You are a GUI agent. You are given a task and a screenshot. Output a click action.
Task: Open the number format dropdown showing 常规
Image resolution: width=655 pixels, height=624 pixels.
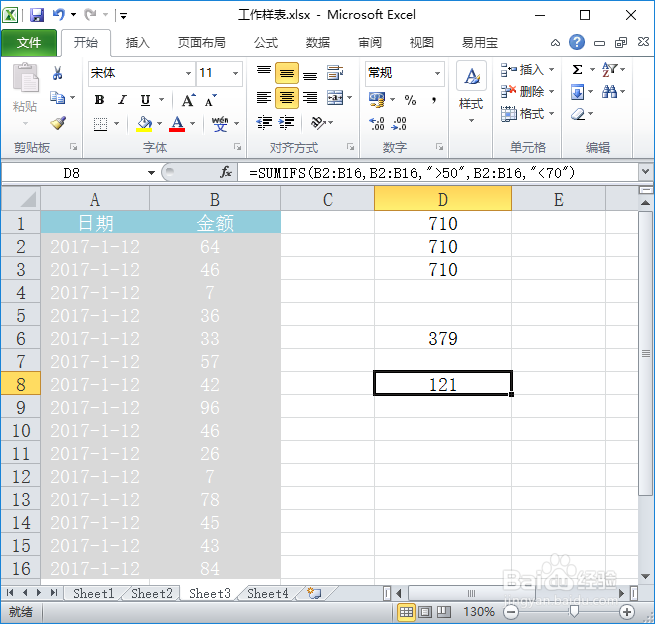pos(437,74)
